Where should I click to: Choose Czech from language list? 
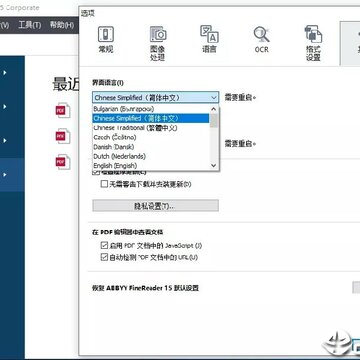[x=151, y=137]
